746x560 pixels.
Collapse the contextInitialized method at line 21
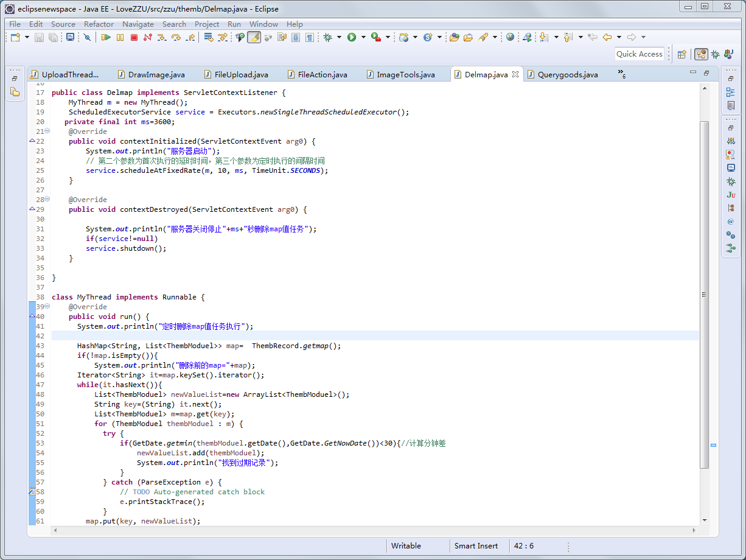coord(47,131)
